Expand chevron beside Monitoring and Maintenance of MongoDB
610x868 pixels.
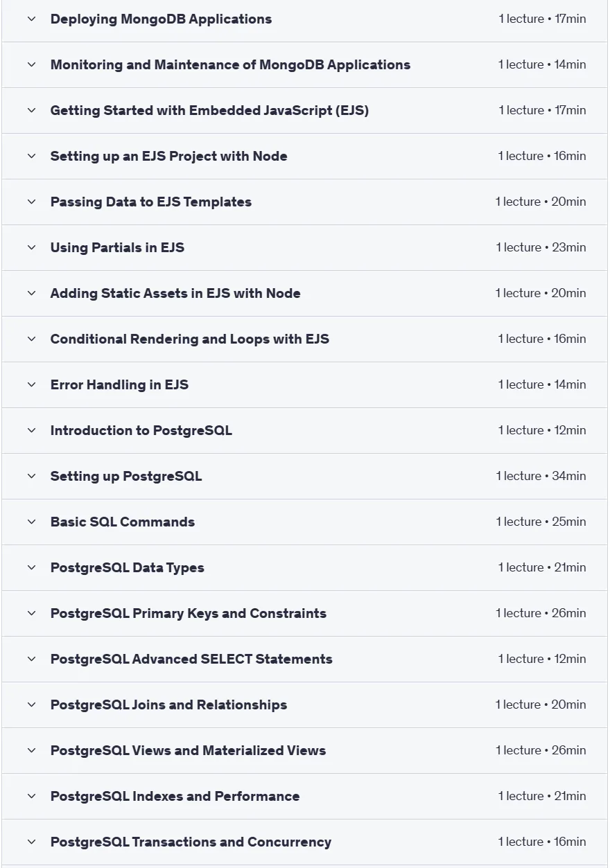click(x=31, y=64)
